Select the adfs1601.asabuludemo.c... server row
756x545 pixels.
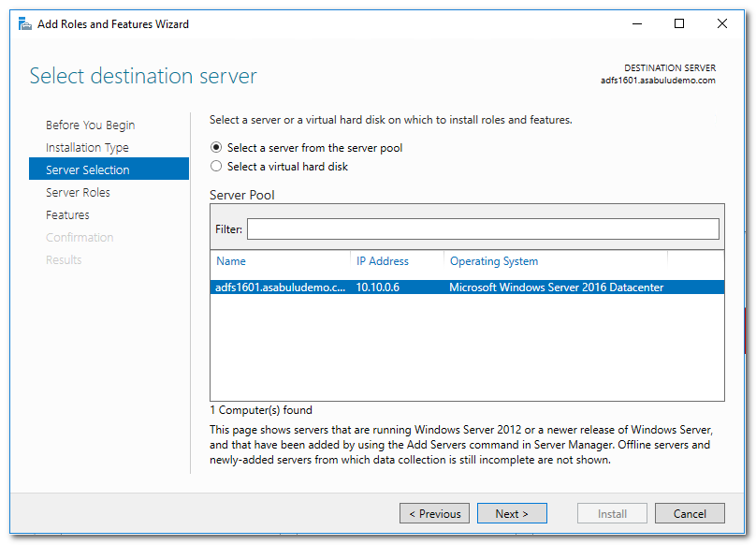coord(467,287)
